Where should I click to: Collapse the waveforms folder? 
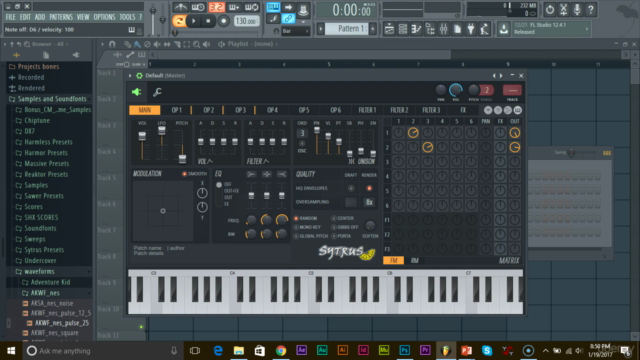pos(39,271)
